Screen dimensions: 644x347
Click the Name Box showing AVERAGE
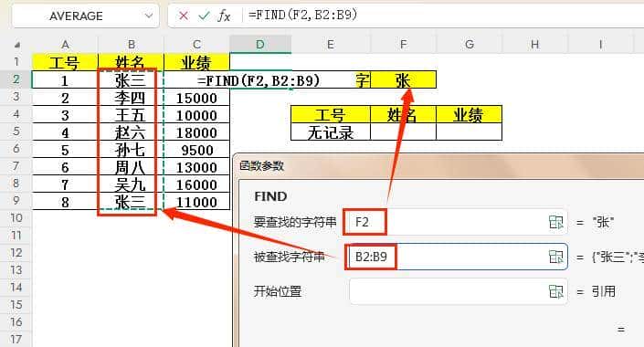pos(86,16)
